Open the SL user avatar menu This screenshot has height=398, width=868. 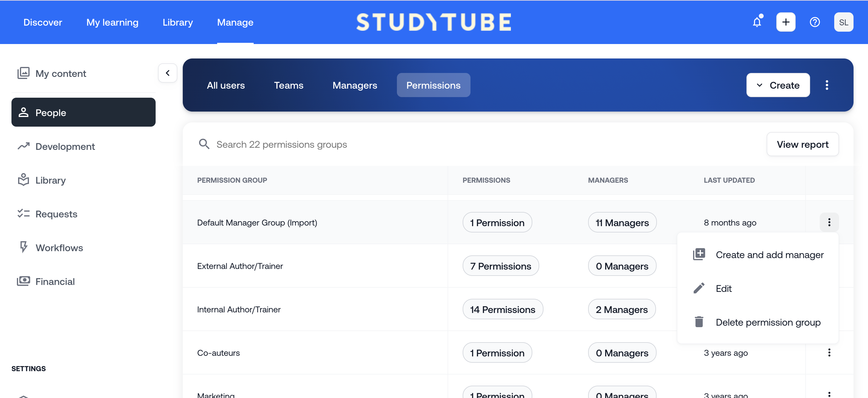pos(843,22)
